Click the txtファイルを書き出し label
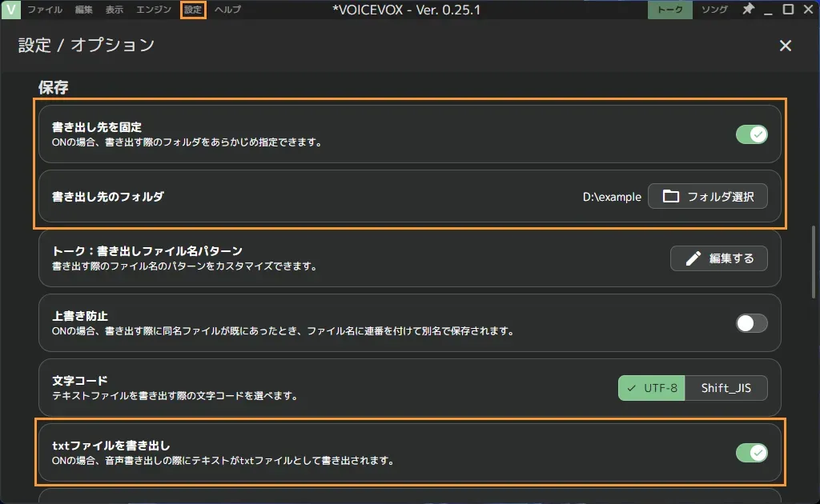The height and width of the screenshot is (504, 820). tap(111, 446)
